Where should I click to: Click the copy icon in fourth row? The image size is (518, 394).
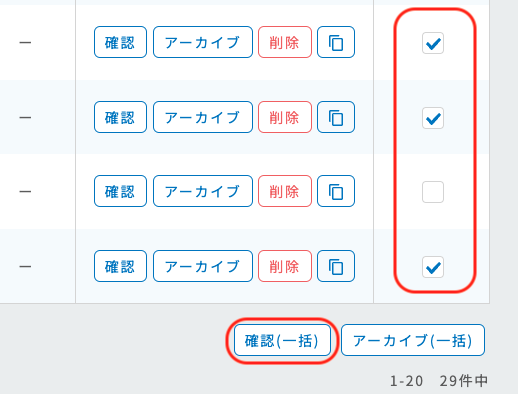(x=336, y=266)
